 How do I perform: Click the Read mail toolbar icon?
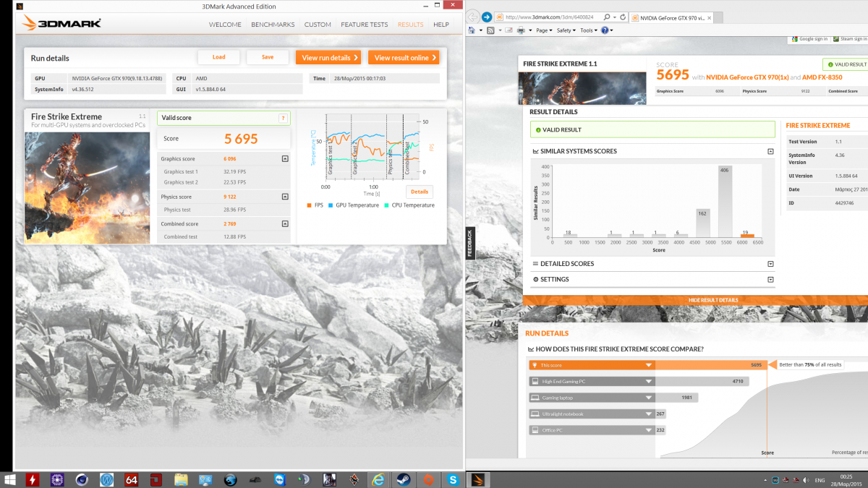point(509,30)
